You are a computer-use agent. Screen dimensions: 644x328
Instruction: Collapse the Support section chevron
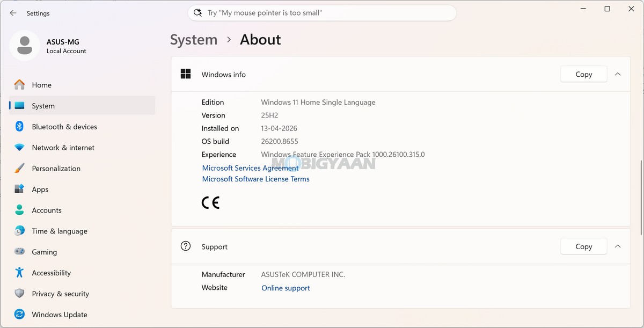tap(618, 246)
